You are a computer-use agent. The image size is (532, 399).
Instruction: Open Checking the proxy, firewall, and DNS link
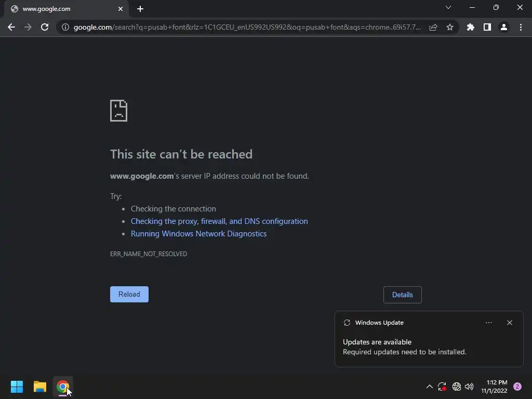point(219,221)
